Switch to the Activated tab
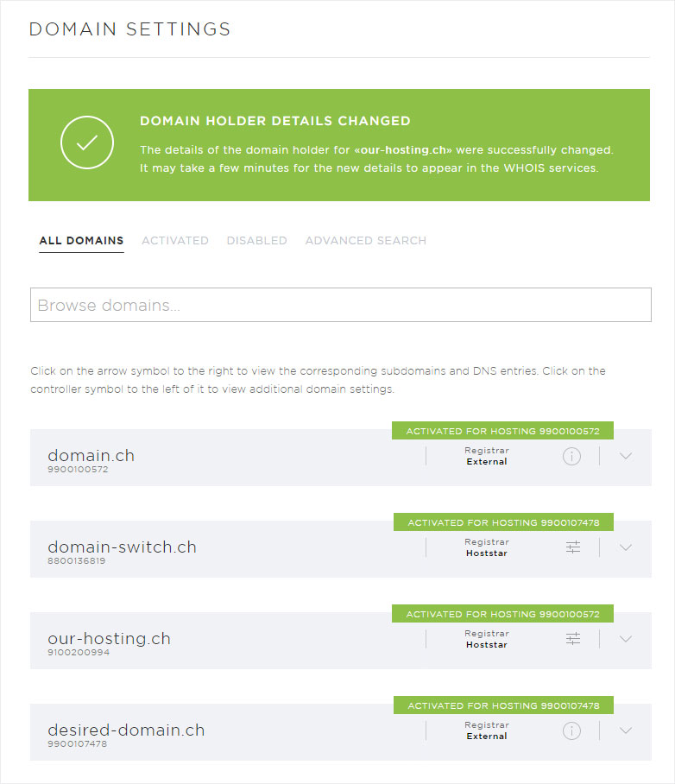This screenshot has width=675, height=784. click(175, 241)
